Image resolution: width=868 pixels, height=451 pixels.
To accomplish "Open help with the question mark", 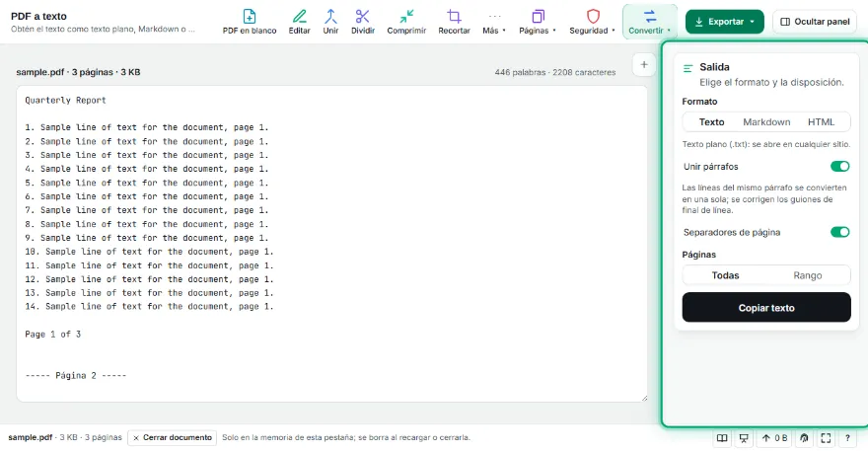I will 847,438.
